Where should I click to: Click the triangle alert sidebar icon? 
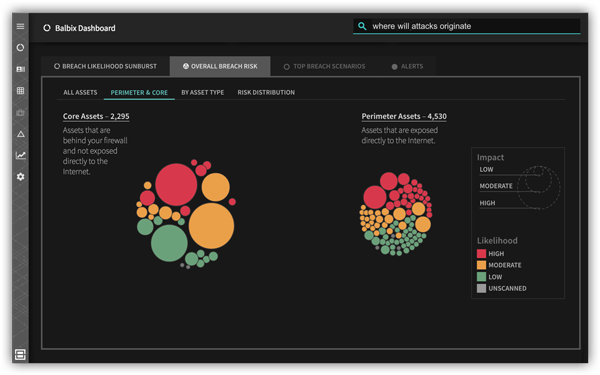pos(21,134)
